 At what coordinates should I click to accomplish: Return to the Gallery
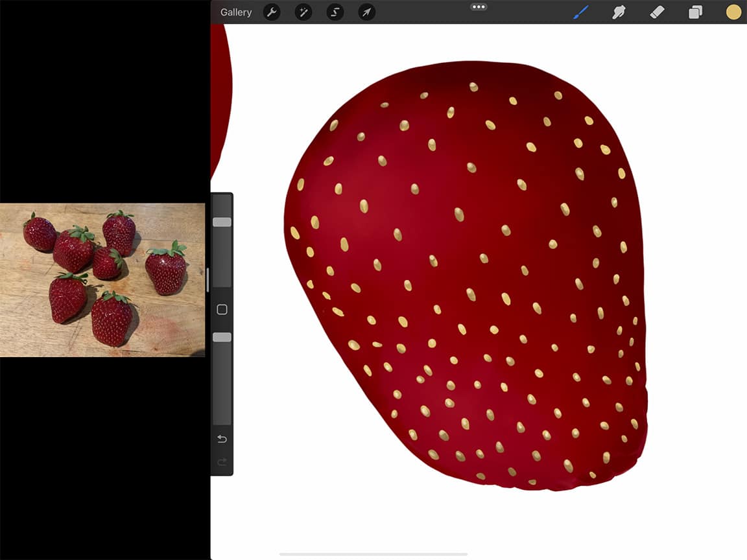pos(235,12)
